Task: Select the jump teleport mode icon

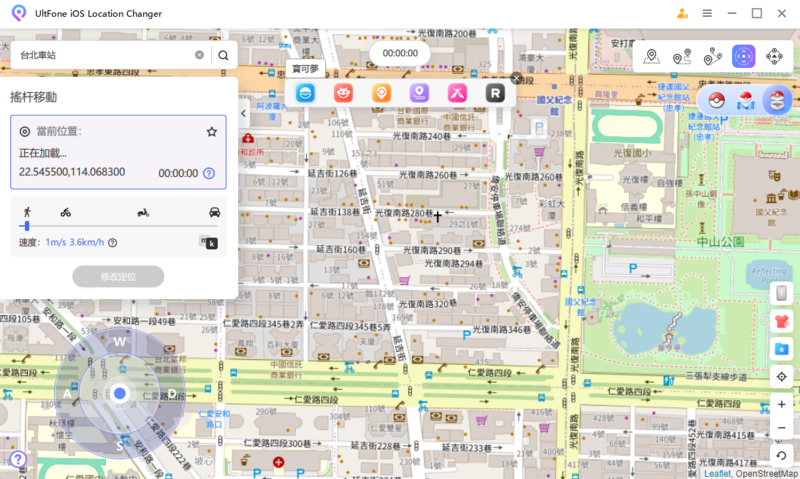Action: pos(774,56)
